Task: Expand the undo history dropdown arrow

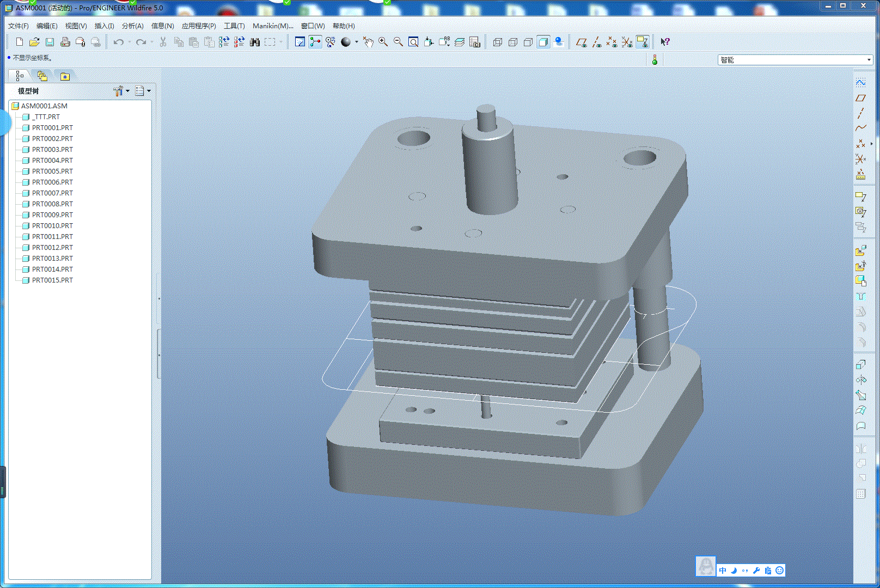Action: click(x=129, y=42)
